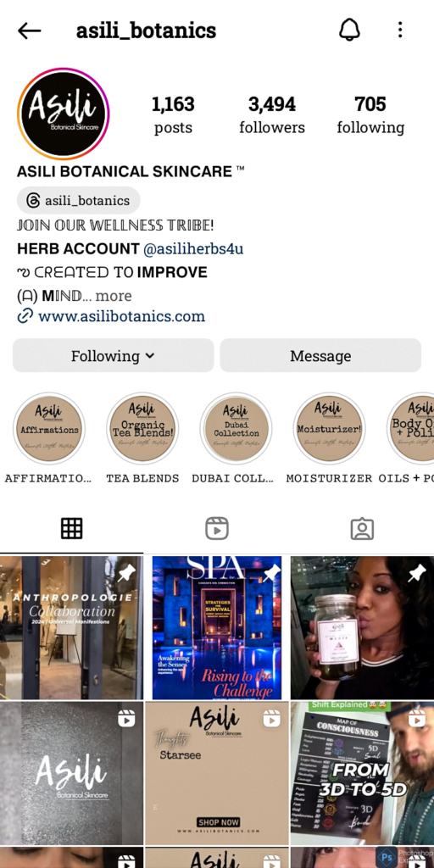
Task: Switch to the Reels tab
Action: 217,529
